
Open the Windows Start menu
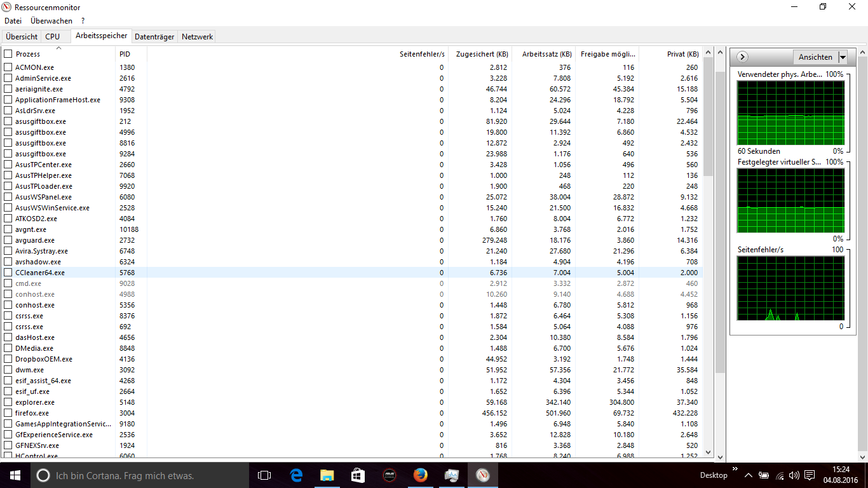(15, 475)
